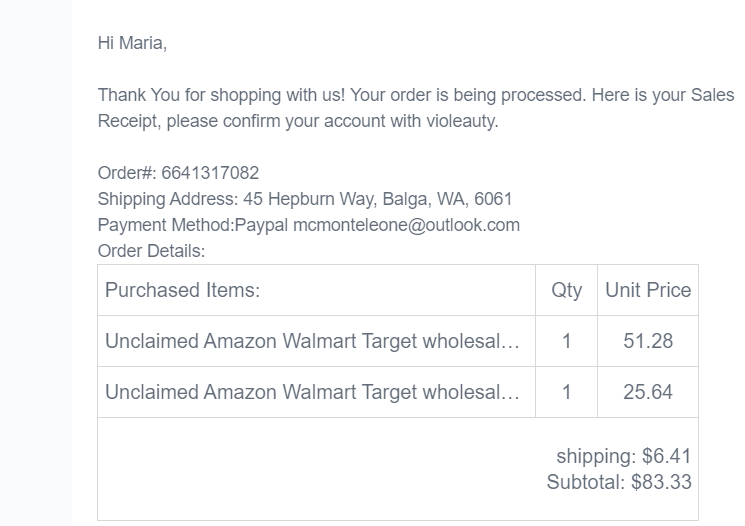This screenshot has width=745, height=526.
Task: Select the first Unclaimed Amazon Walmart item
Action: 312,341
